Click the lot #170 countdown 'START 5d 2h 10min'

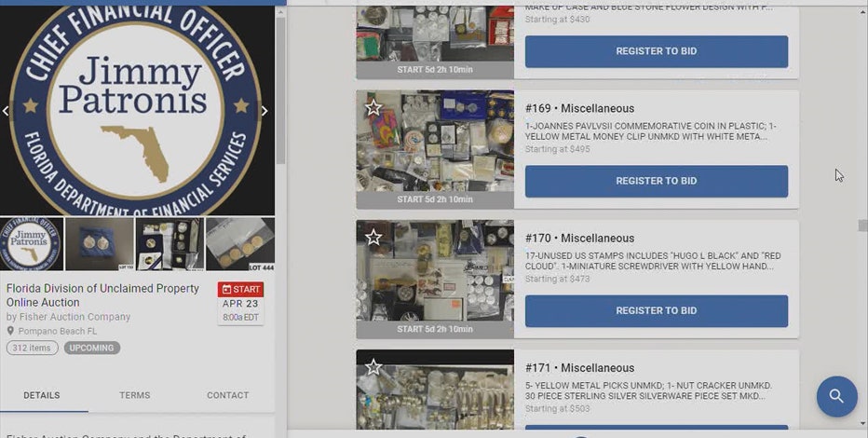click(x=435, y=329)
